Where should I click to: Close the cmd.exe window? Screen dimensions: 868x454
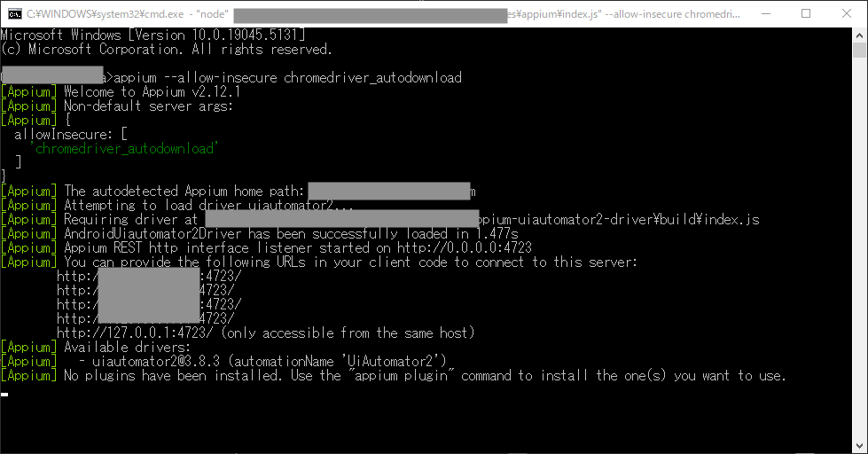[x=847, y=14]
